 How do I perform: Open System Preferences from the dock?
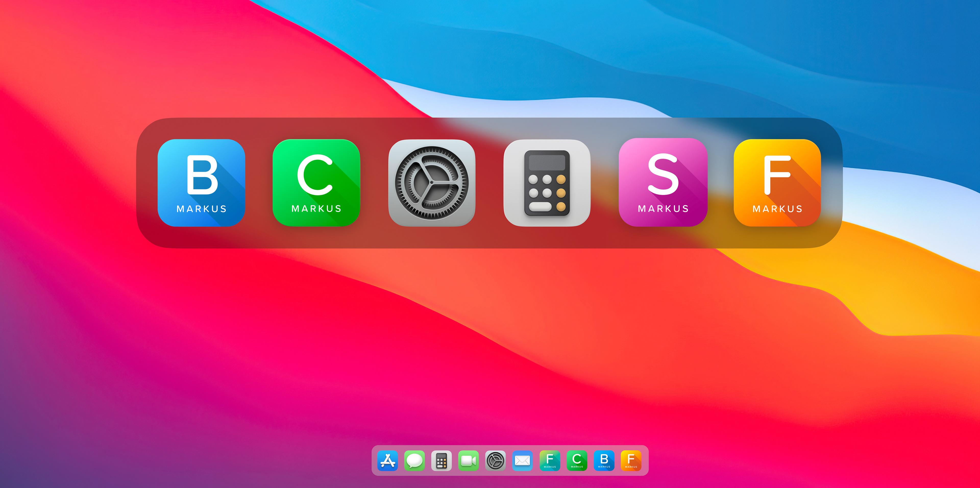pos(495,461)
